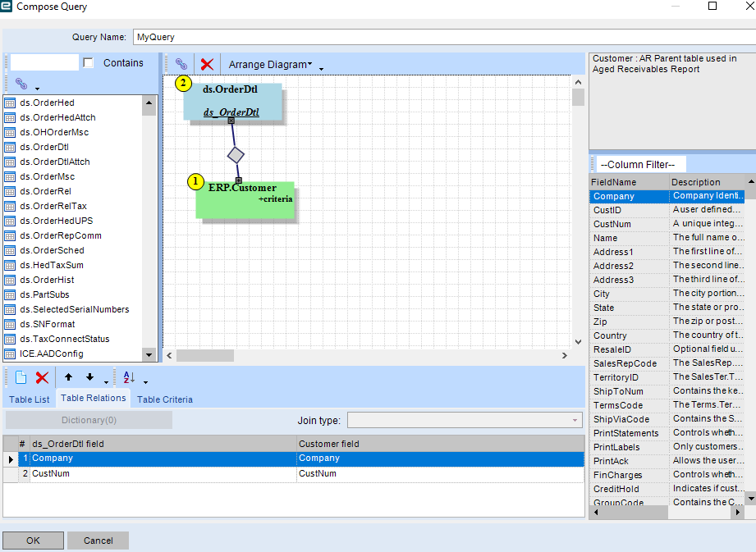Click the table list scrollbar down arrow
The width and height of the screenshot is (756, 552).
point(149,355)
